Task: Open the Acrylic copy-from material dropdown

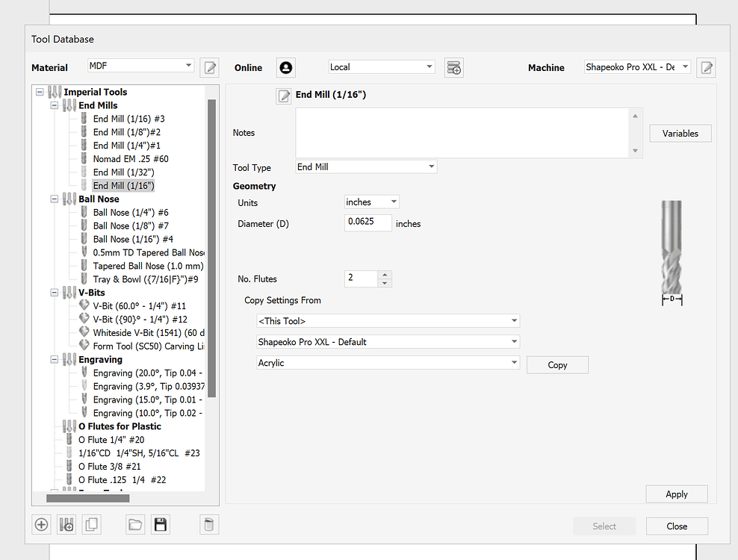Action: point(388,363)
